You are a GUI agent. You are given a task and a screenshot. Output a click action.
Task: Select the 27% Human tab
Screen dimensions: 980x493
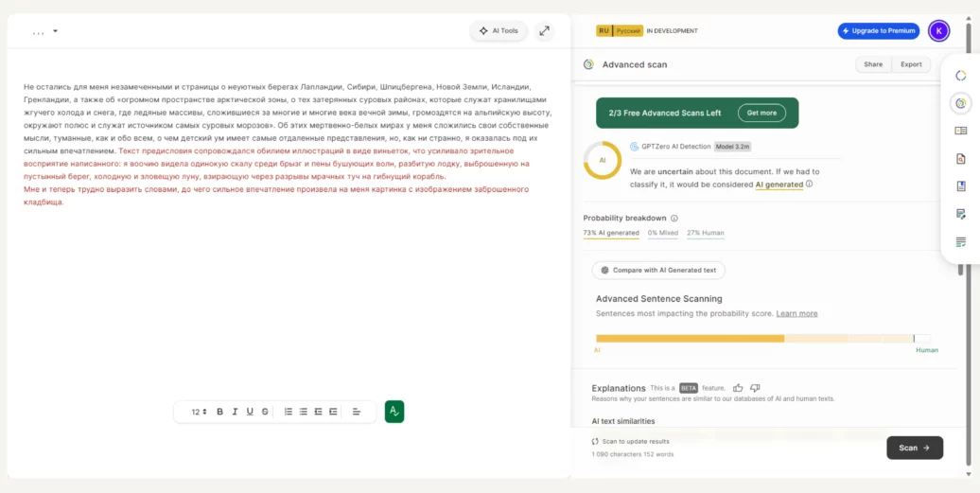coord(706,233)
